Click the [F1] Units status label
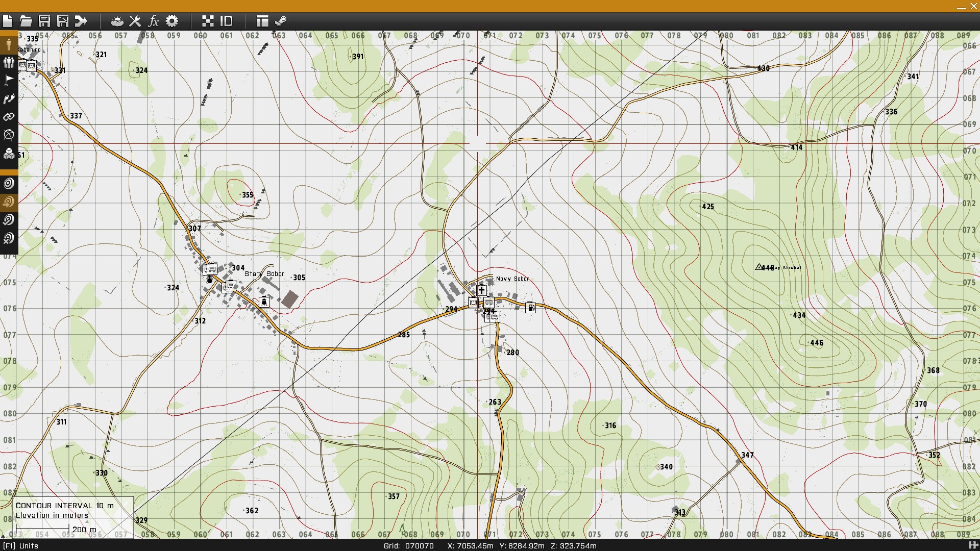This screenshot has height=551, width=980. [20, 545]
